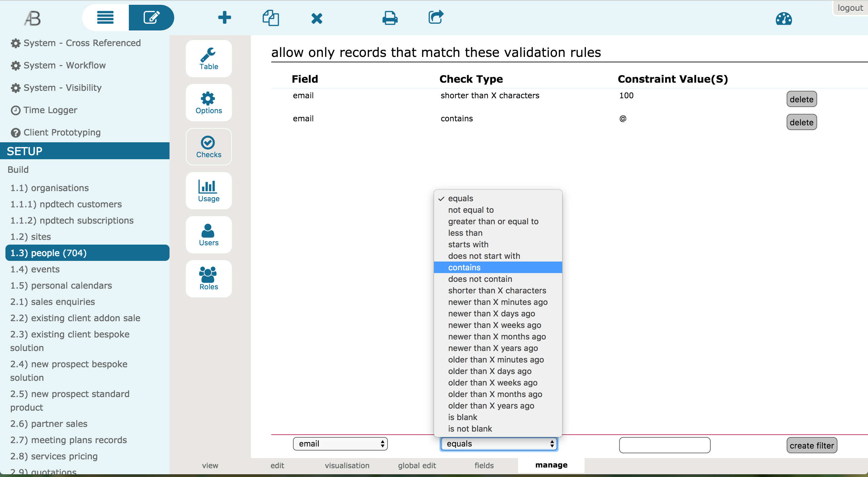Click the copy/duplicate record icon
The height and width of the screenshot is (477, 868).
(x=271, y=18)
